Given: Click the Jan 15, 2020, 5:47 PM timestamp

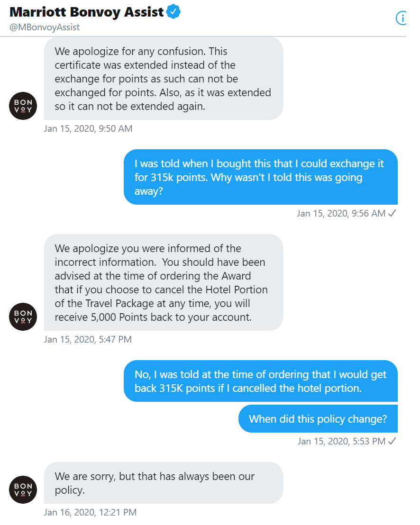Looking at the screenshot, I should tap(88, 340).
